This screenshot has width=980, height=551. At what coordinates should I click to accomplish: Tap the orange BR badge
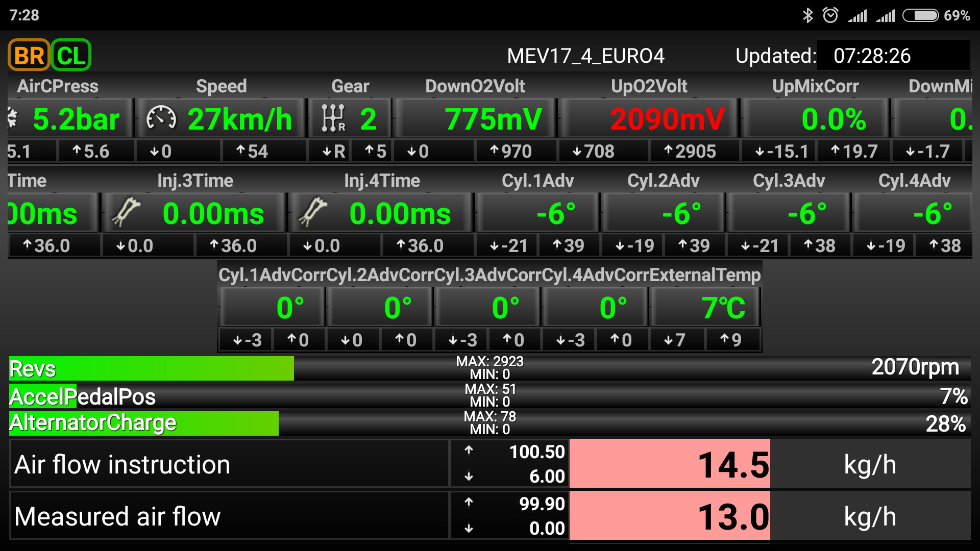point(29,56)
